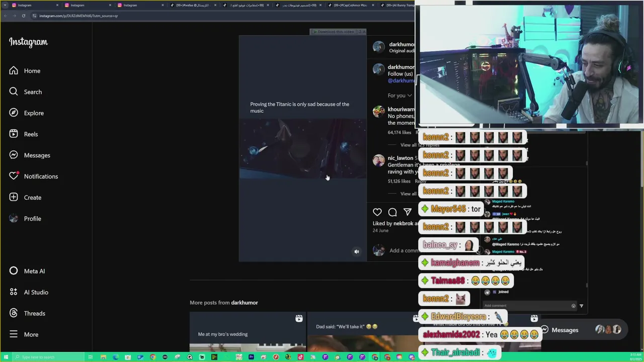Open Meta AI
The height and width of the screenshot is (362, 644).
pos(27,271)
